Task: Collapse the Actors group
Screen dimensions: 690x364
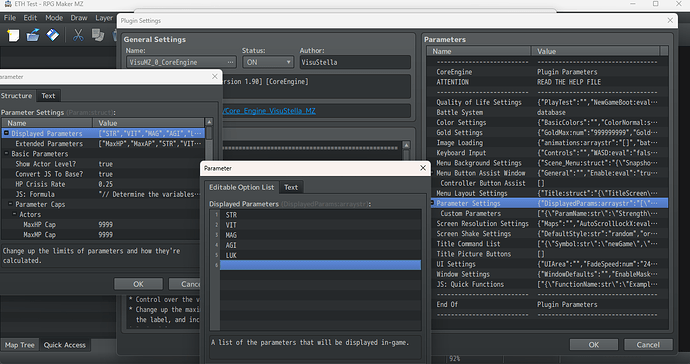Action: coord(15,214)
